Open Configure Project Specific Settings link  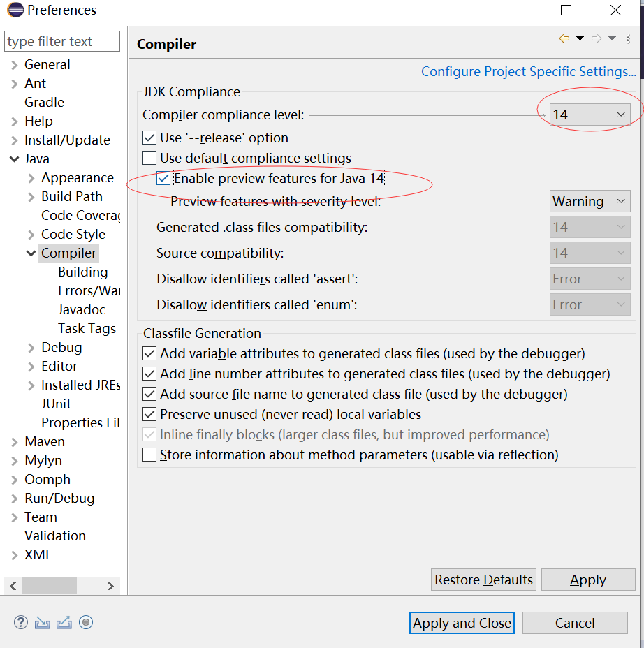click(x=528, y=72)
